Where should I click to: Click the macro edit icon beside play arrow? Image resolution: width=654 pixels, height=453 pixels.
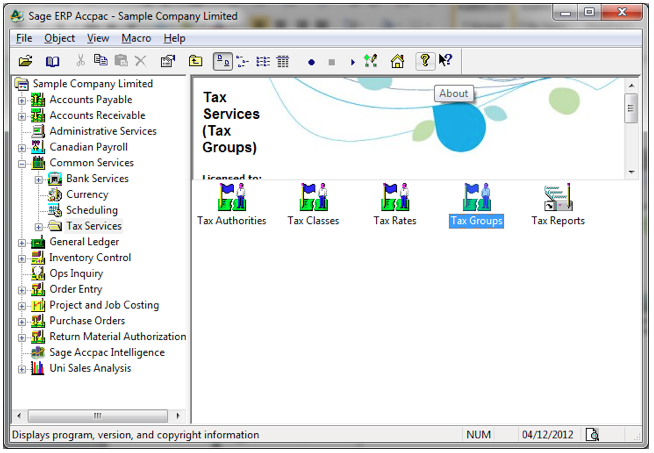click(370, 61)
